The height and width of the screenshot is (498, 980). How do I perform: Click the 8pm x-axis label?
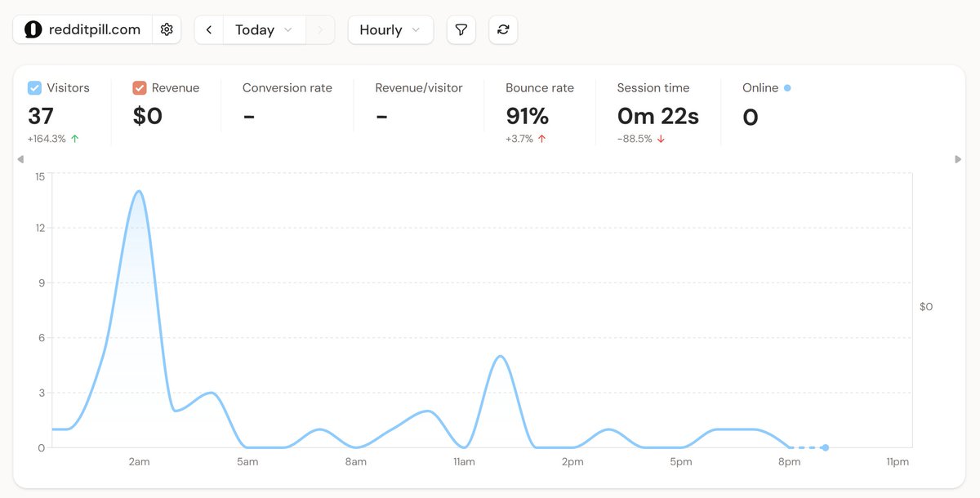(789, 462)
